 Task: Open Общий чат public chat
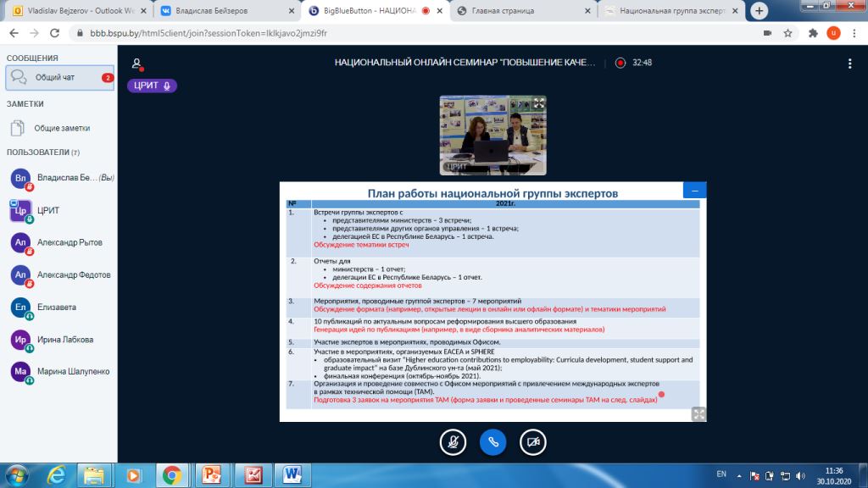pos(59,78)
